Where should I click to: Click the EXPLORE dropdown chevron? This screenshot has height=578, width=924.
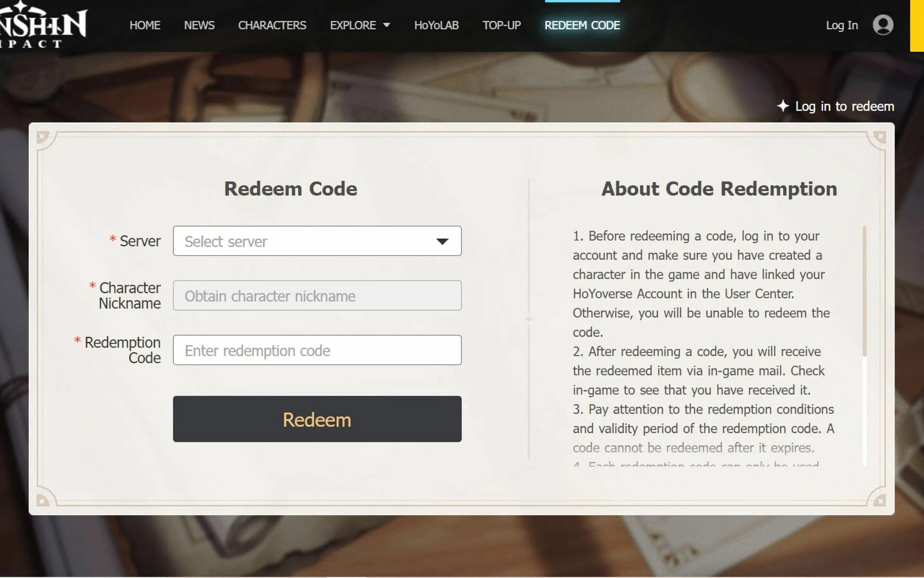tap(386, 26)
